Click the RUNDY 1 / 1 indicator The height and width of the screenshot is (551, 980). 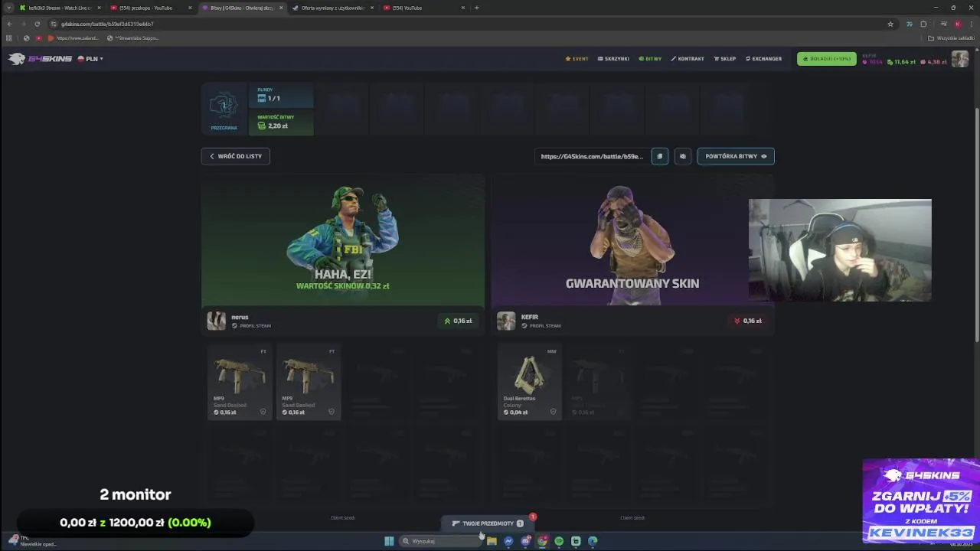(x=281, y=95)
